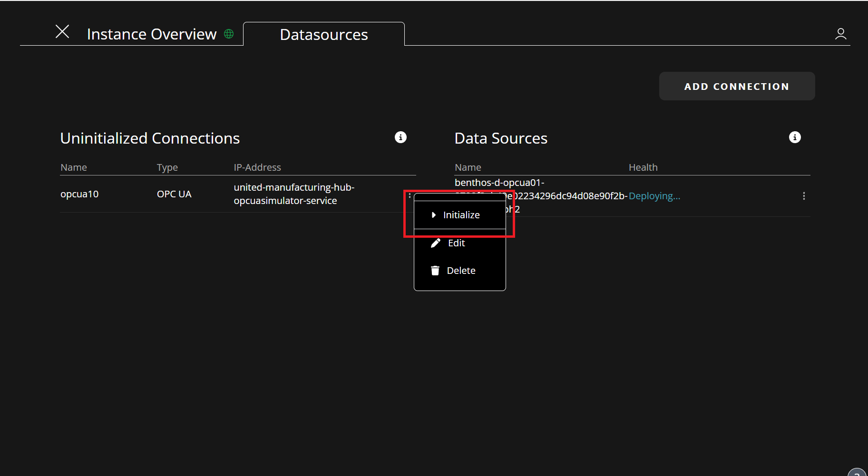Click the green globe status icon

coord(229,34)
